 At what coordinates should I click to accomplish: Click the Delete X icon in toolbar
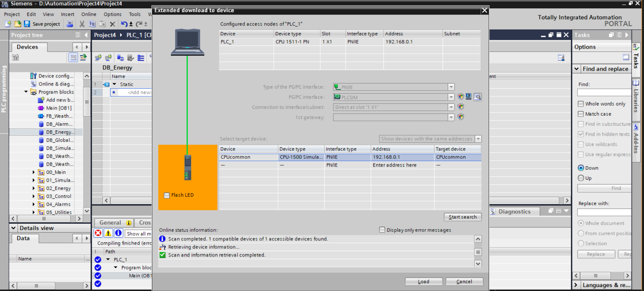[113, 24]
